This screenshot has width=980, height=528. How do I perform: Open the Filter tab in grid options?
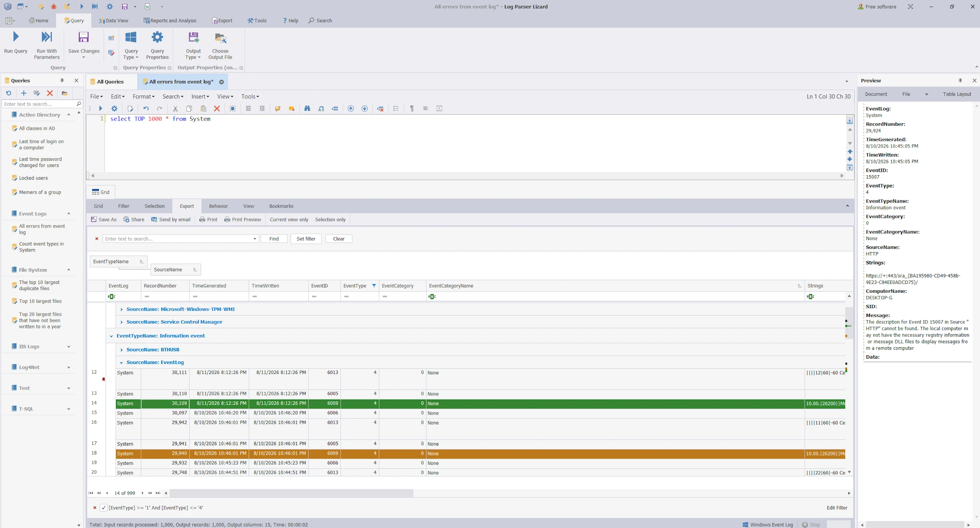pyautogui.click(x=124, y=206)
